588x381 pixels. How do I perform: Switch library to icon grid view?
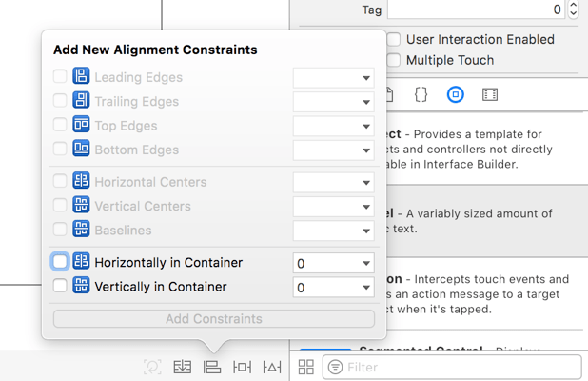[x=306, y=367]
